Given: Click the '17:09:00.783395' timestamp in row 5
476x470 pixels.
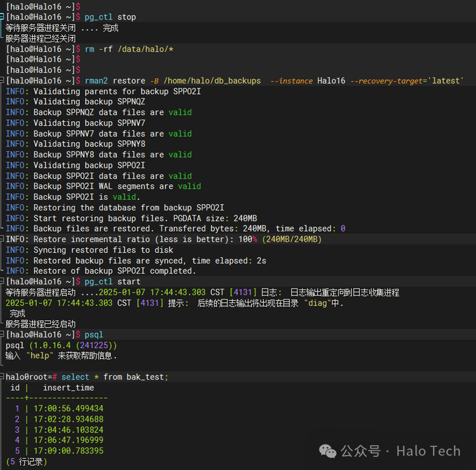Looking at the screenshot, I should (68, 451).
